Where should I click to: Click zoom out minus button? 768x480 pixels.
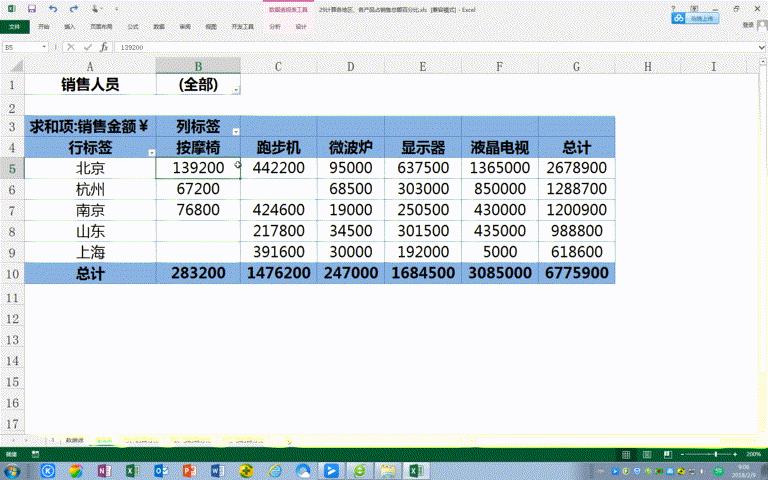(682, 455)
